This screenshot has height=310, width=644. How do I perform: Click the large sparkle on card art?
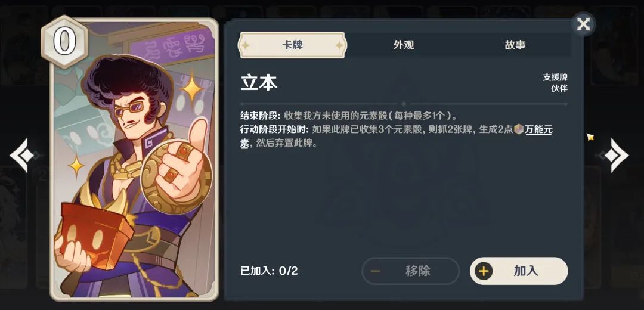[191, 89]
